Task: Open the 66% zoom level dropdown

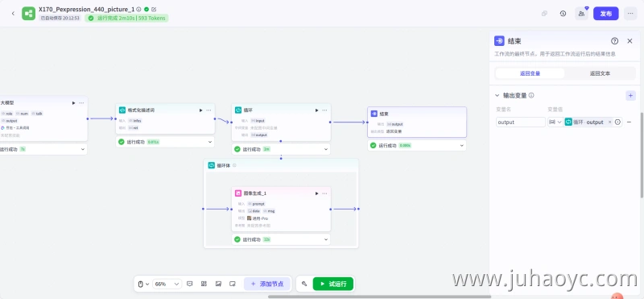Action: [167, 284]
